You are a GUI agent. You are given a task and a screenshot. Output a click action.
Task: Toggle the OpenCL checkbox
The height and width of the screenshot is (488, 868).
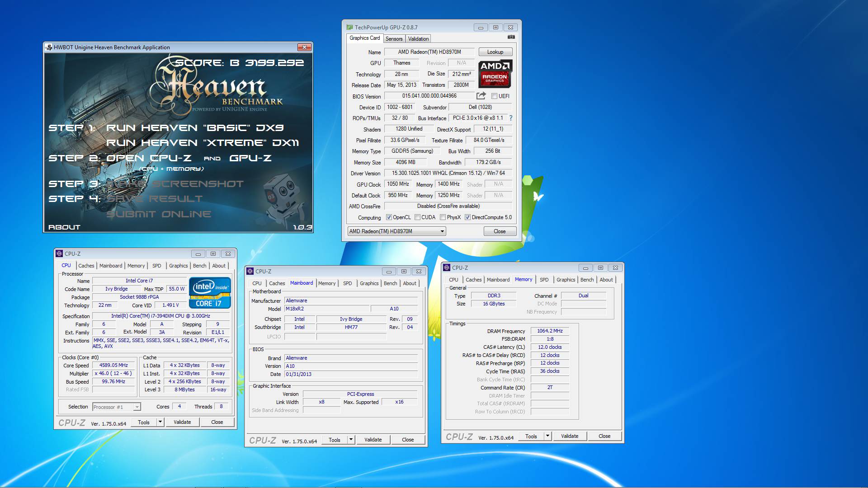click(x=389, y=217)
